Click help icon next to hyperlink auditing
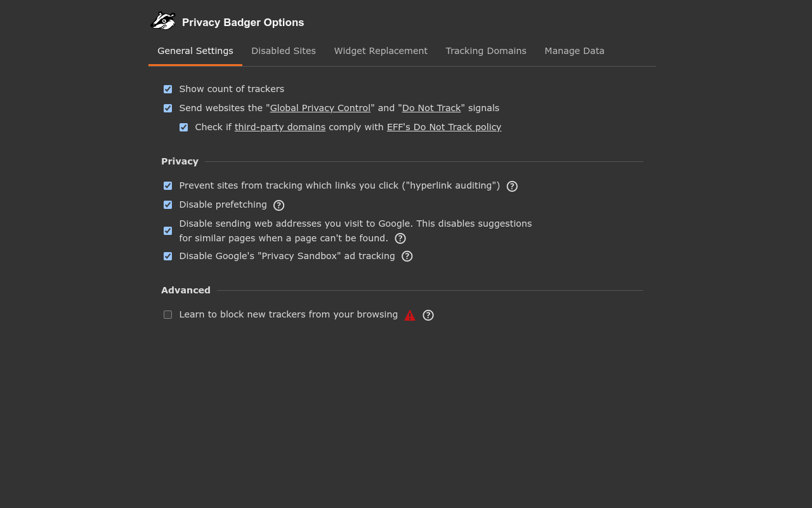Screen dimensions: 812x508 point(512,186)
